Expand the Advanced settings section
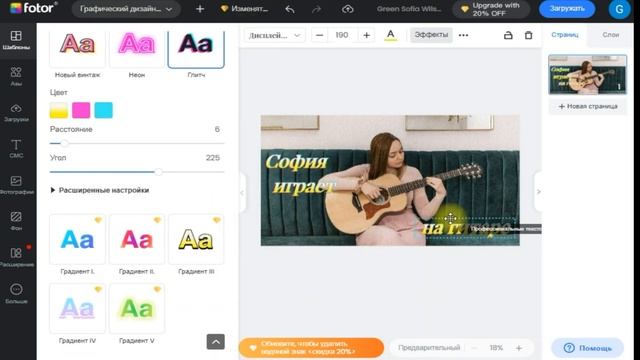This screenshot has width=640, height=360. click(100, 190)
